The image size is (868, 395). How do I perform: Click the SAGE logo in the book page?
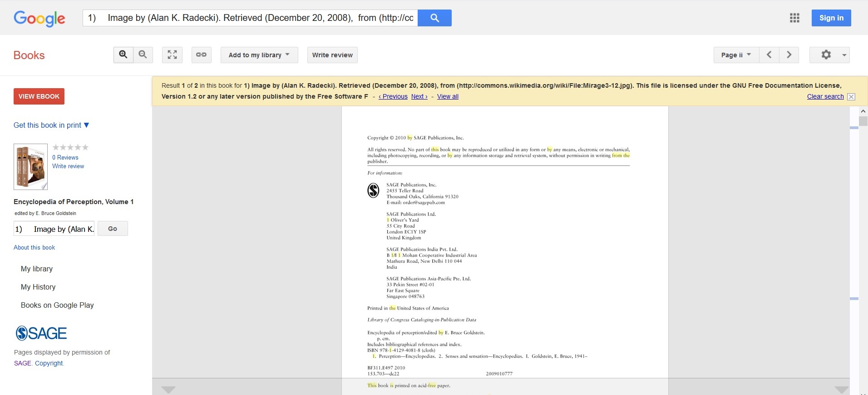373,190
